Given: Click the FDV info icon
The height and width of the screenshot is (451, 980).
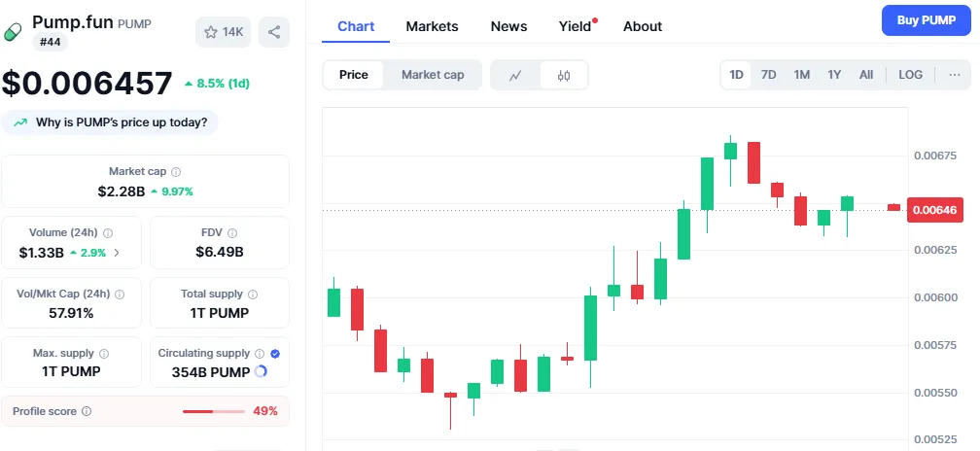Looking at the screenshot, I should [x=232, y=233].
